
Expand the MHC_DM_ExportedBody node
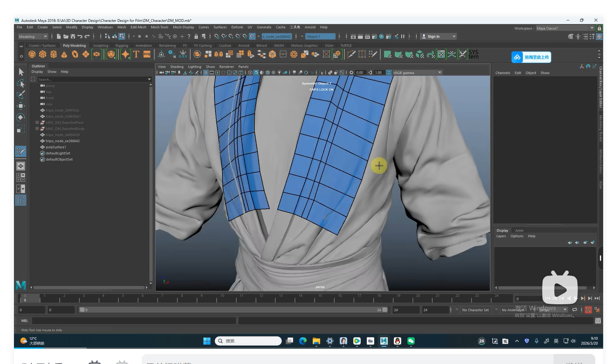coord(37,129)
